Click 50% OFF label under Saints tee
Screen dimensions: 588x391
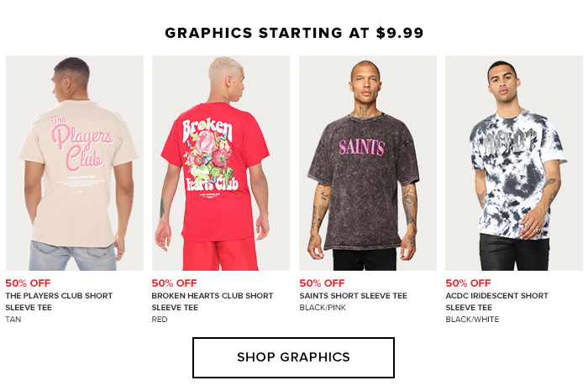coord(322,283)
